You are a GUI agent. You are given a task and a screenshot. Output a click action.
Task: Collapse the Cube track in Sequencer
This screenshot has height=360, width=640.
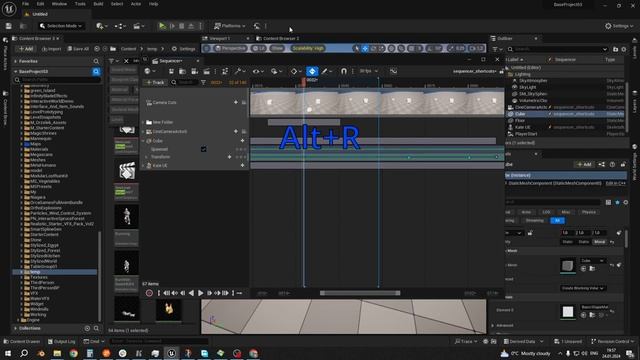click(x=143, y=141)
